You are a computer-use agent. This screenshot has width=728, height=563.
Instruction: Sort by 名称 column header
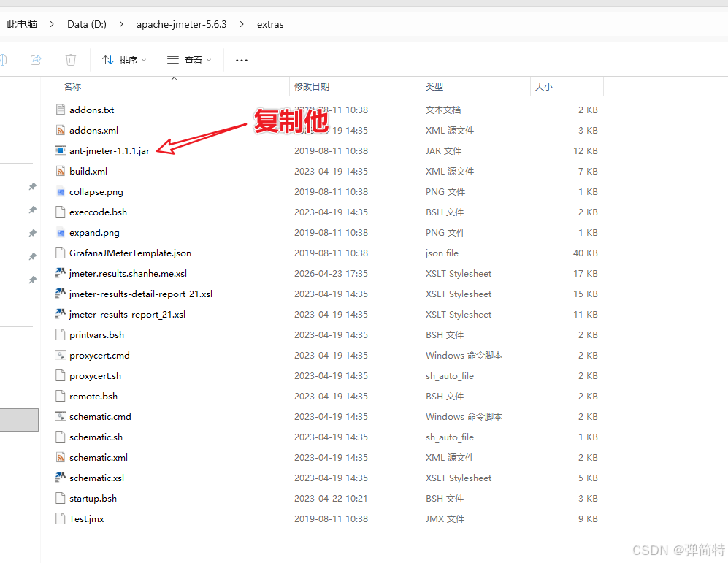pos(72,87)
